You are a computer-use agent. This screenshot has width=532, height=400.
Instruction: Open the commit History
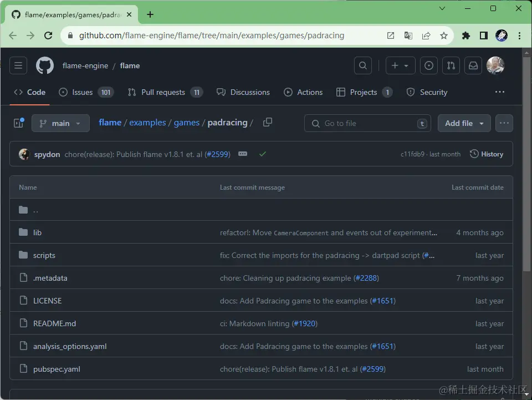(487, 154)
